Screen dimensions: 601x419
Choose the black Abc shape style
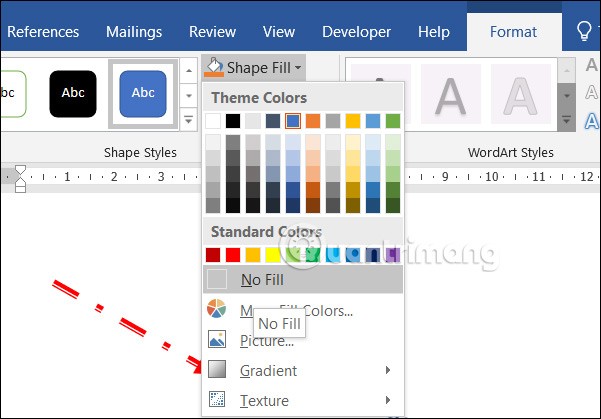[73, 92]
